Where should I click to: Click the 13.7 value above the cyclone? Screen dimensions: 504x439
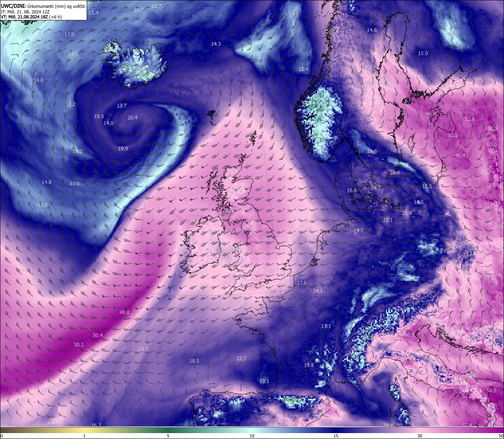click(x=122, y=106)
